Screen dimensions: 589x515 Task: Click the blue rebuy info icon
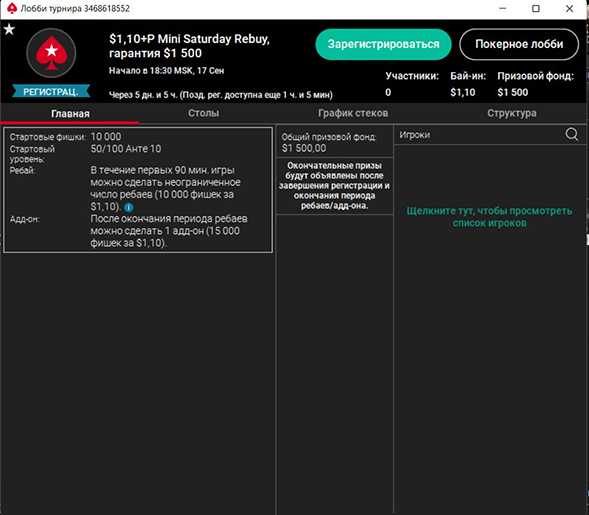point(128,207)
